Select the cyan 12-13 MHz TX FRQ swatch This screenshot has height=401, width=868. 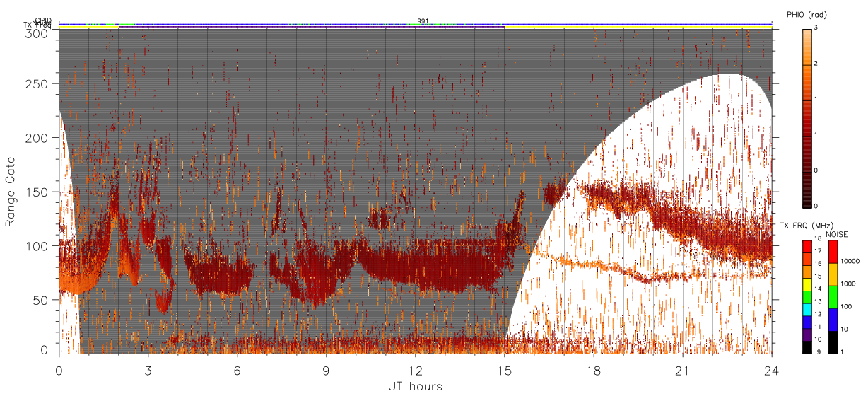tap(807, 310)
